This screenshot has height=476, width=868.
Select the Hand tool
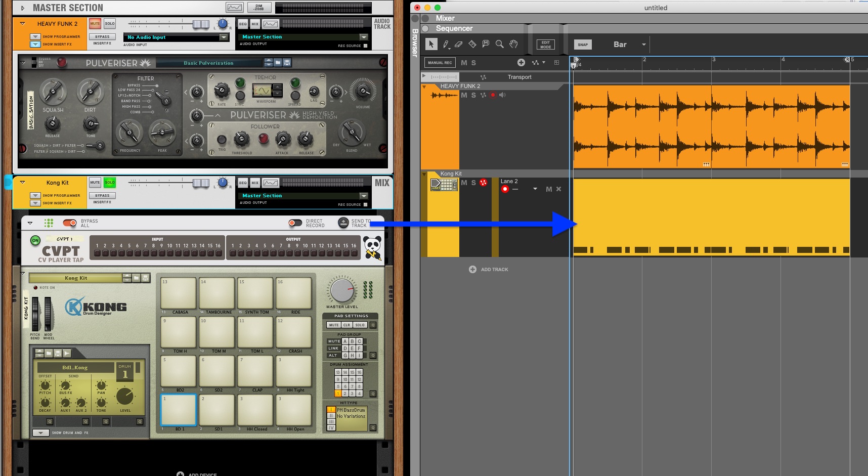tap(513, 44)
